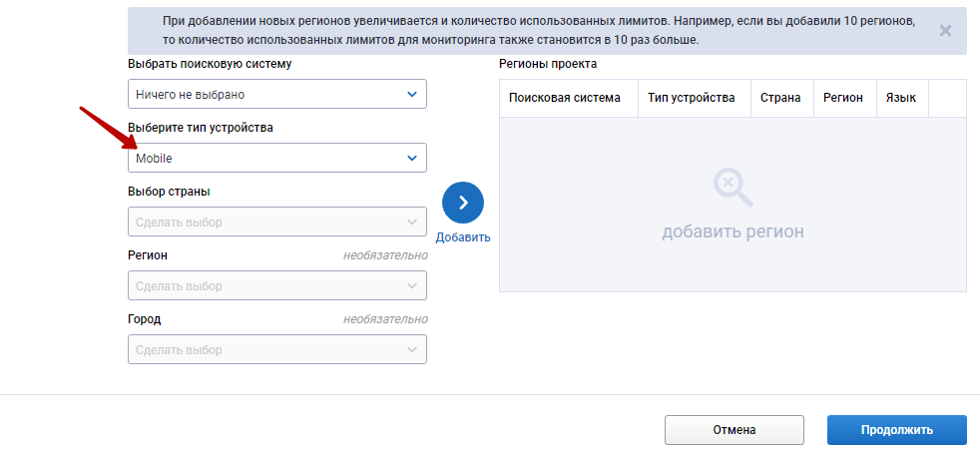Viewport: 980px width, 453px height.
Task: Expand the Регион dropdown
Action: [x=276, y=285]
